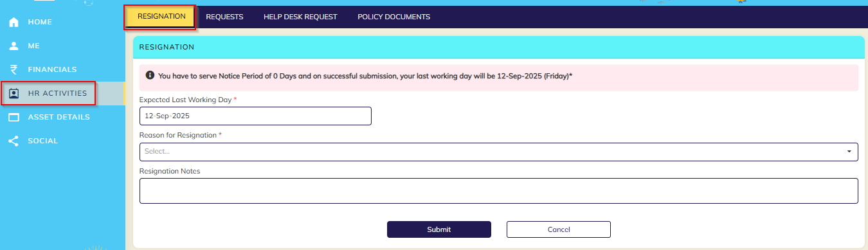Image resolution: width=868 pixels, height=250 pixels.
Task: Click the HR Activities badge icon
Action: pyautogui.click(x=14, y=94)
